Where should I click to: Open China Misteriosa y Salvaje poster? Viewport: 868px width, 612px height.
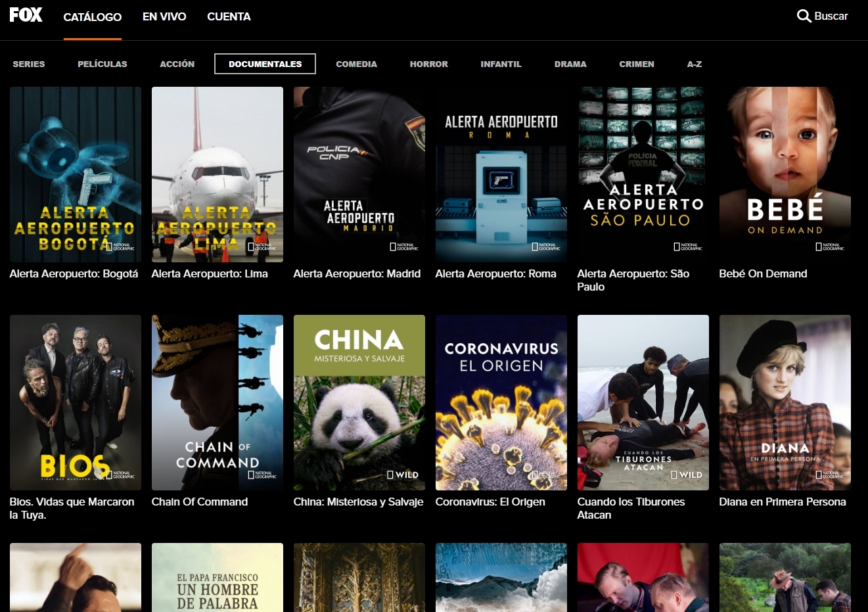pos(359,402)
